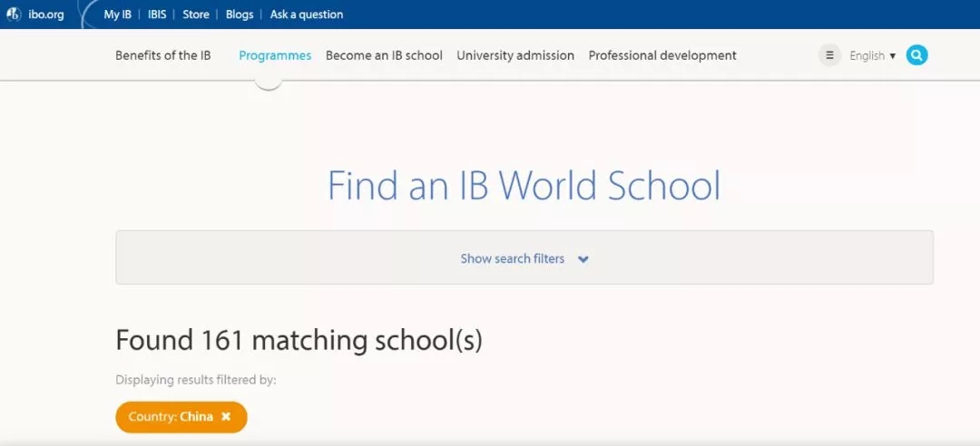Image resolution: width=980 pixels, height=446 pixels.
Task: Click the chevron beside Show search filters
Action: 583,259
